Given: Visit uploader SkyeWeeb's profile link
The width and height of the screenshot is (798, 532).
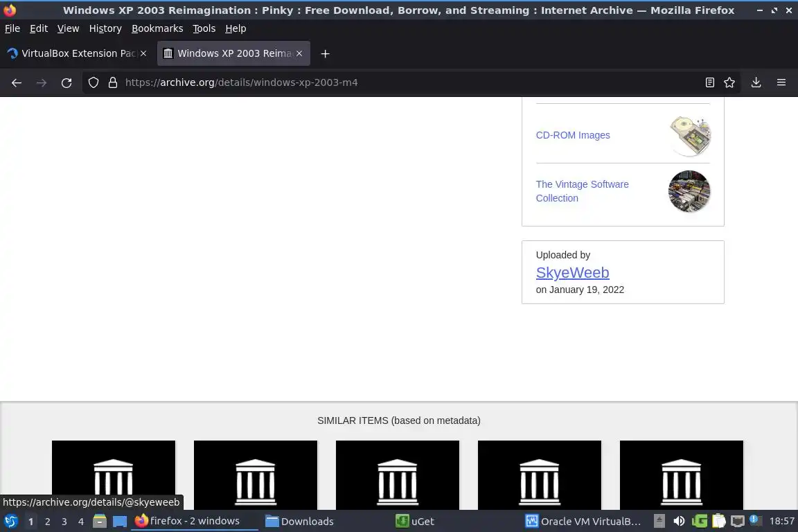Looking at the screenshot, I should click(573, 273).
